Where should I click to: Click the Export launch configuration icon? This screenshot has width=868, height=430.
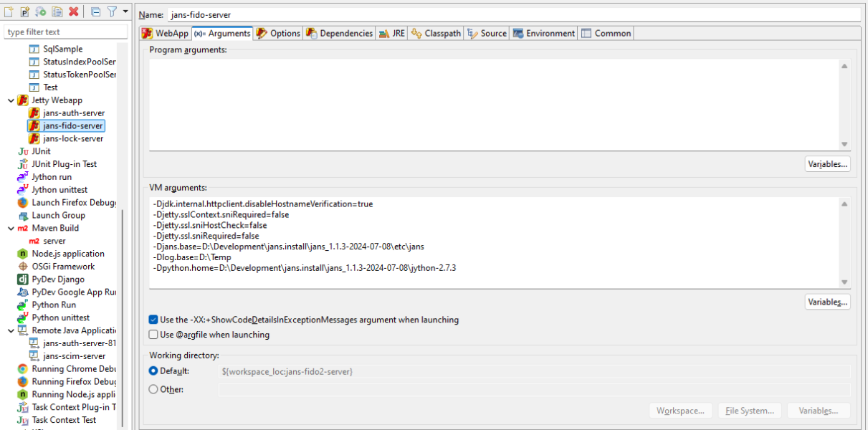[41, 11]
